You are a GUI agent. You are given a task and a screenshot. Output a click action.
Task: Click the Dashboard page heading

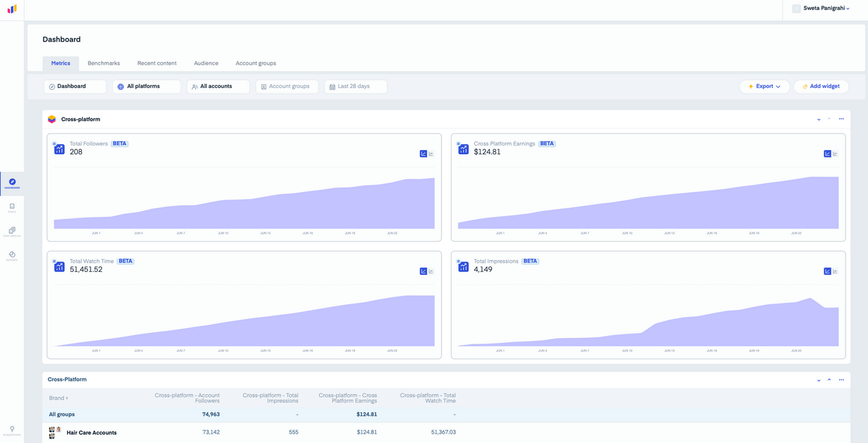[61, 40]
